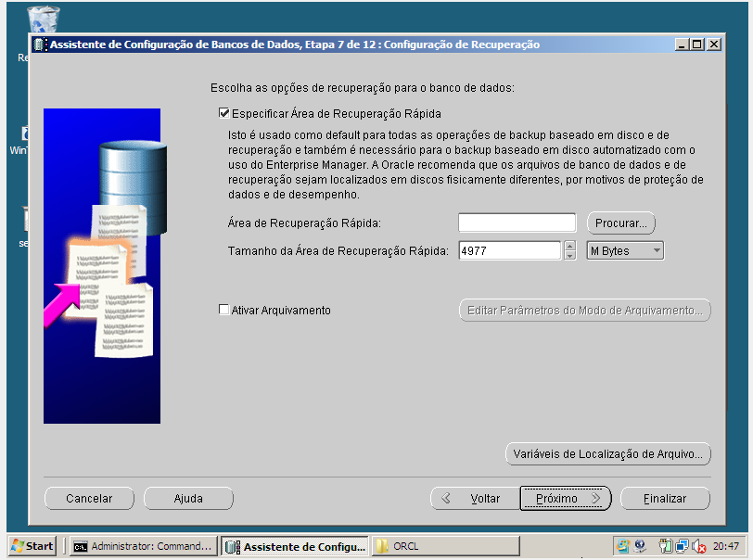
Task: Click the recovery area size field showing 4977
Action: pos(509,250)
